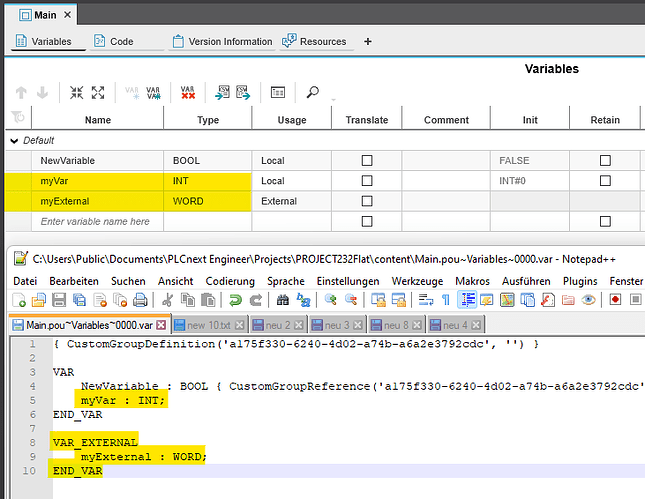Add a new editor tab with plus button
This screenshot has height=499, width=645.
368,41
